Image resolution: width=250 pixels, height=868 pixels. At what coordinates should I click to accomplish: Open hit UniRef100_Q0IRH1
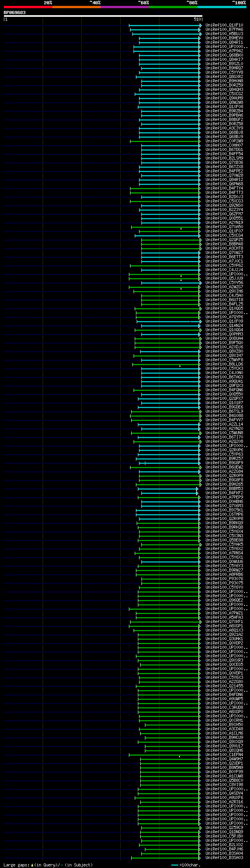click(224, 721)
